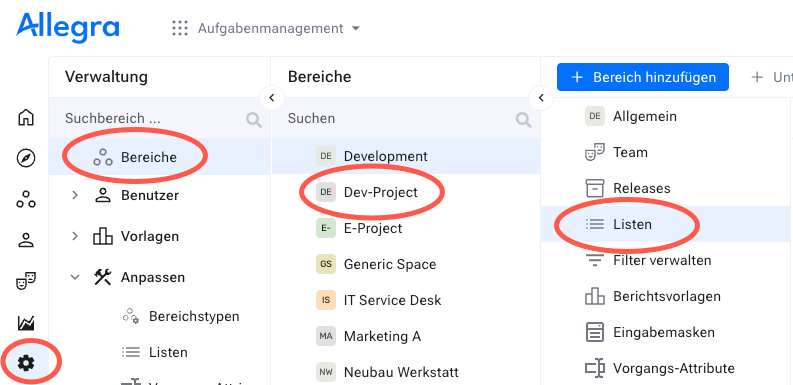Open the person icon in left sidebar

[x=26, y=240]
